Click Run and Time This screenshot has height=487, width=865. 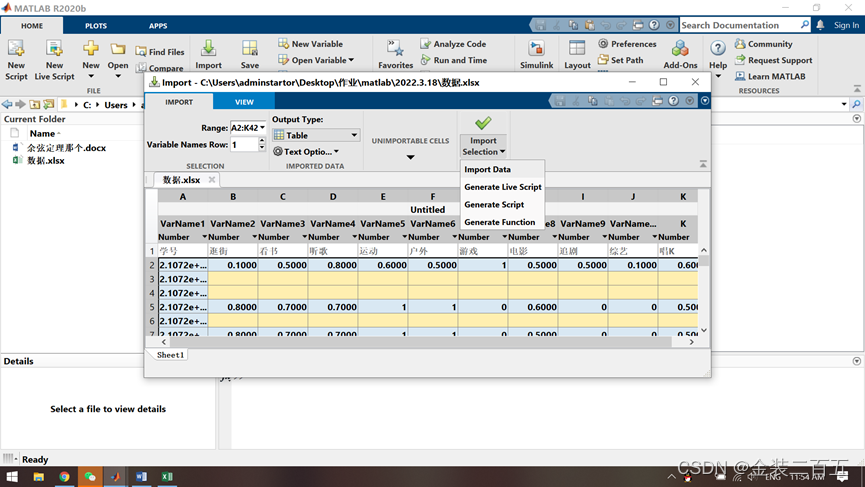click(453, 60)
